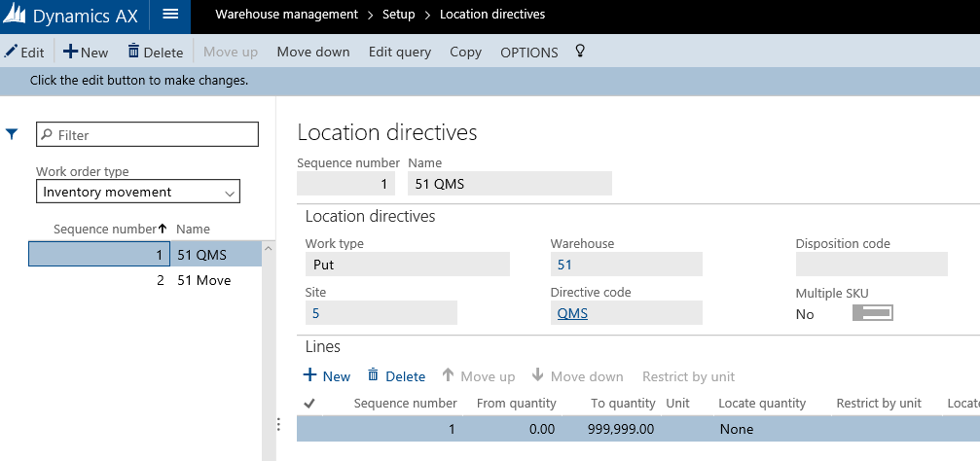Delete the selected line in Lines
This screenshot has height=461, width=980.
pos(396,376)
